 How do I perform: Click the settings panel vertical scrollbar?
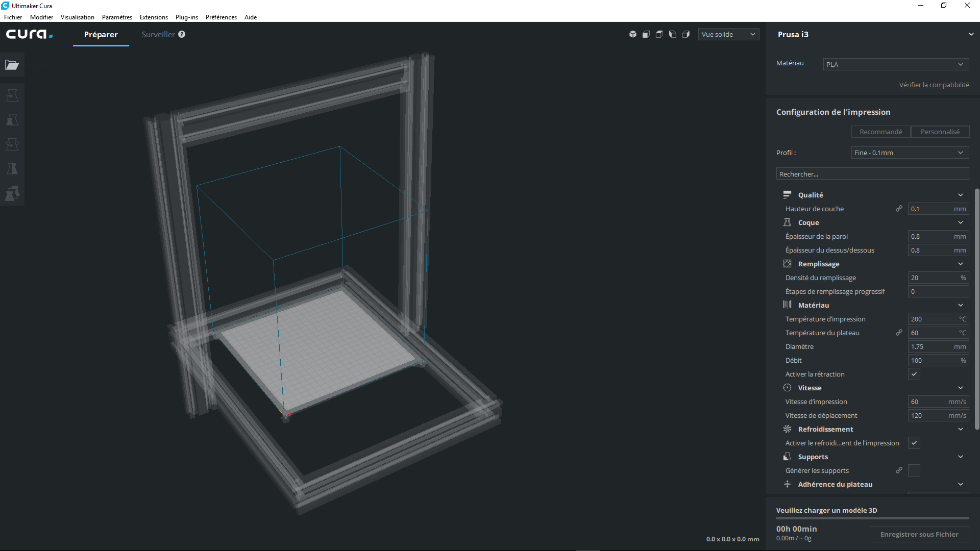coord(977,309)
